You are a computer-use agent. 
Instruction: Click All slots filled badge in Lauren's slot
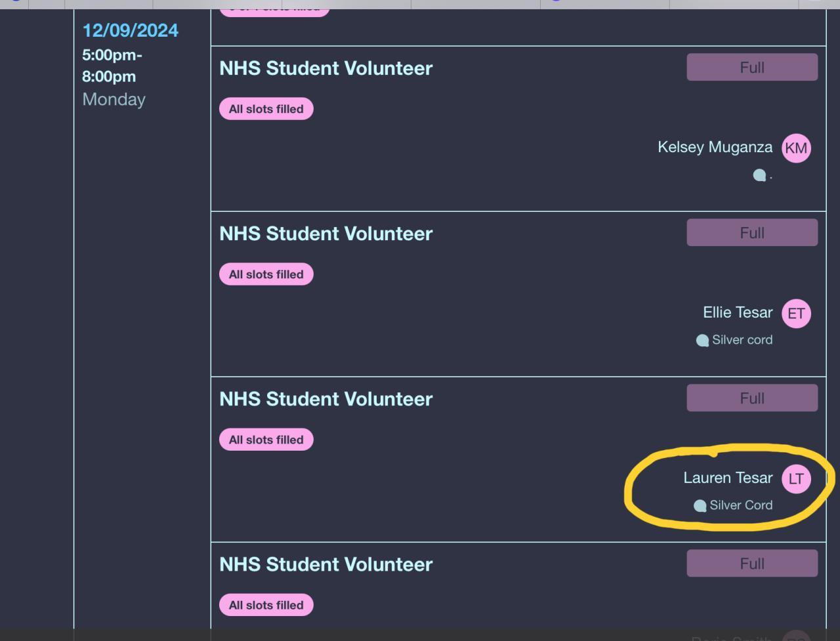coord(266,440)
